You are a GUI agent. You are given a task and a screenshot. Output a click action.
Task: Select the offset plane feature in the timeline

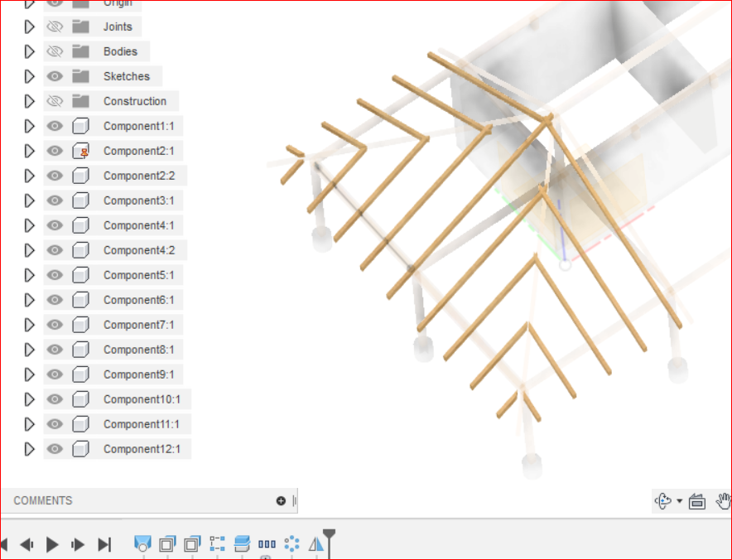242,543
